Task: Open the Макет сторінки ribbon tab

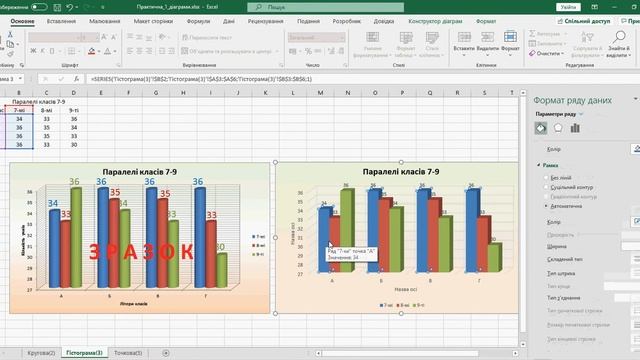Action: 153,21
